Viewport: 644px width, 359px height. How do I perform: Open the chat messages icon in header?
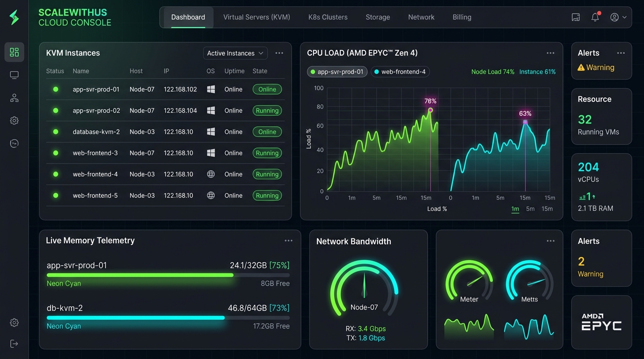[576, 17]
